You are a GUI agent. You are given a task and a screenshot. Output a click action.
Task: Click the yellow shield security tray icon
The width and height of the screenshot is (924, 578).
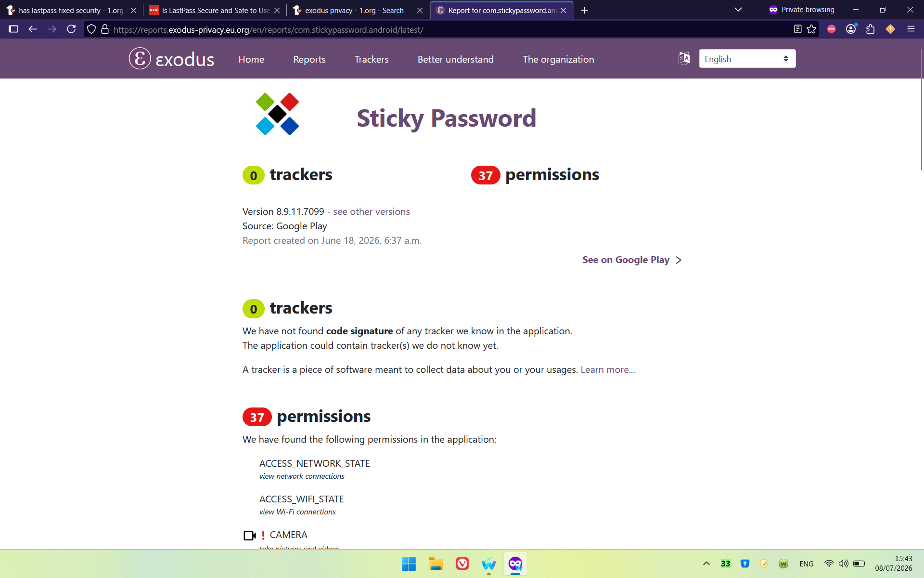tap(764, 564)
